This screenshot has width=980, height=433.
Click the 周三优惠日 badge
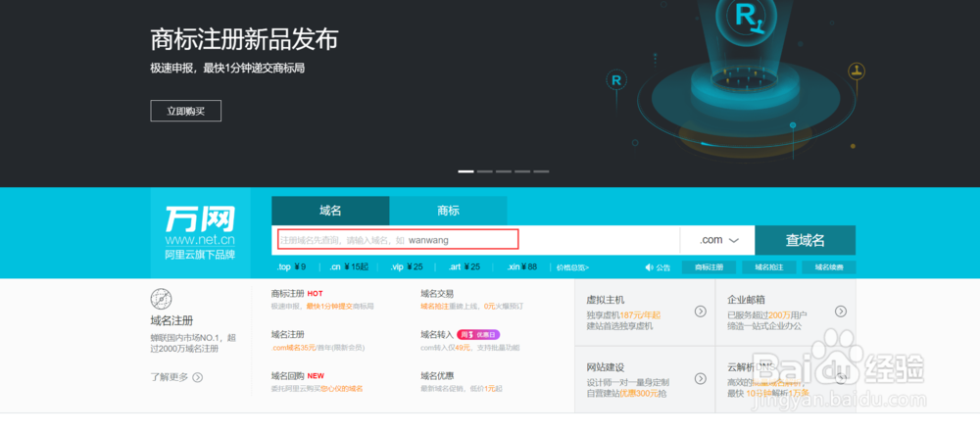click(478, 334)
